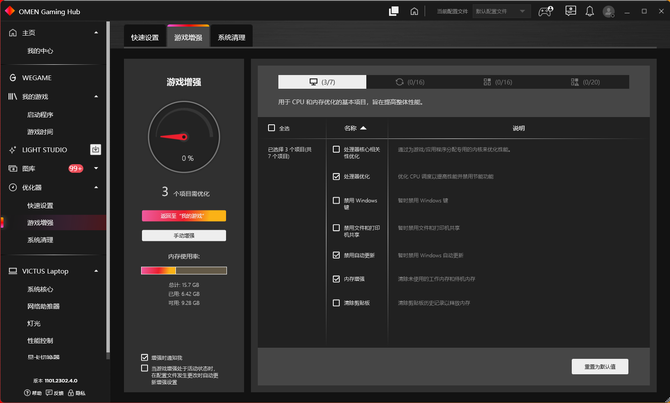This screenshot has height=403, width=670.
Task: Expand the 图库 section arrow
Action: click(96, 168)
